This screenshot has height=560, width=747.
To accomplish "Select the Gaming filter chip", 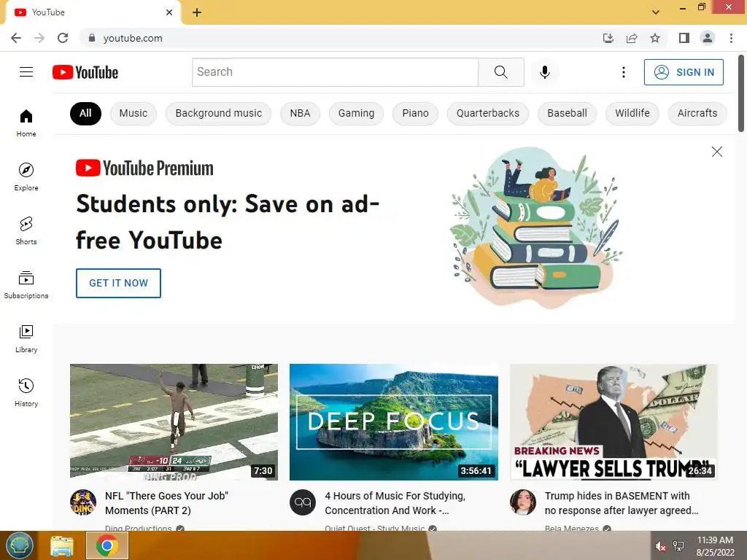I will click(x=356, y=113).
